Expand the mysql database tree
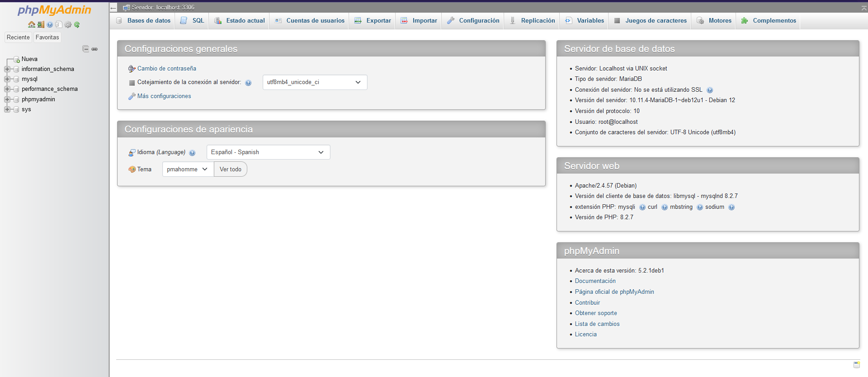The height and width of the screenshot is (377, 868). pos(7,79)
